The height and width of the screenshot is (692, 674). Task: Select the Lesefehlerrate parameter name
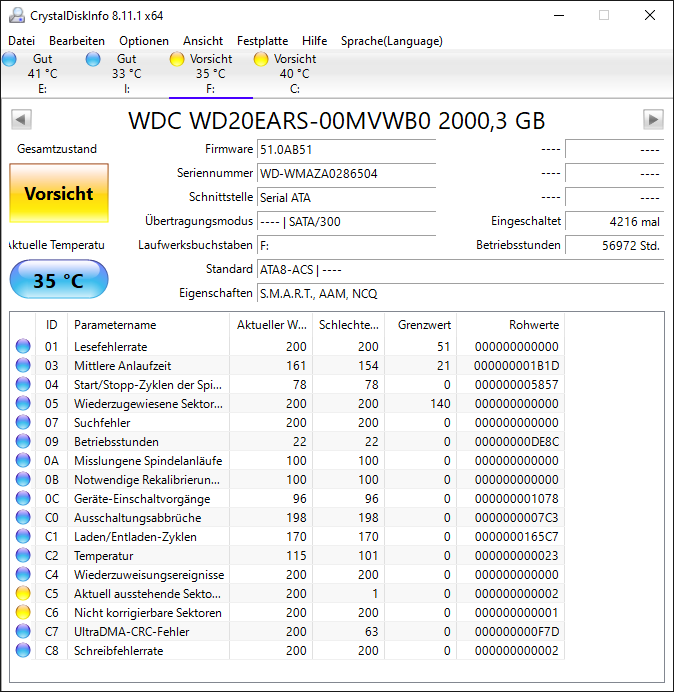111,347
